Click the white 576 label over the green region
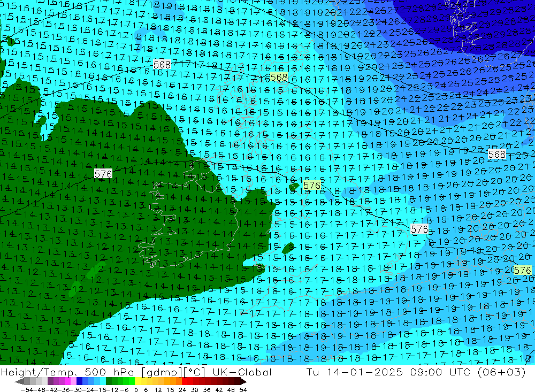Screen dimensions: 535x392 [x=103, y=174]
